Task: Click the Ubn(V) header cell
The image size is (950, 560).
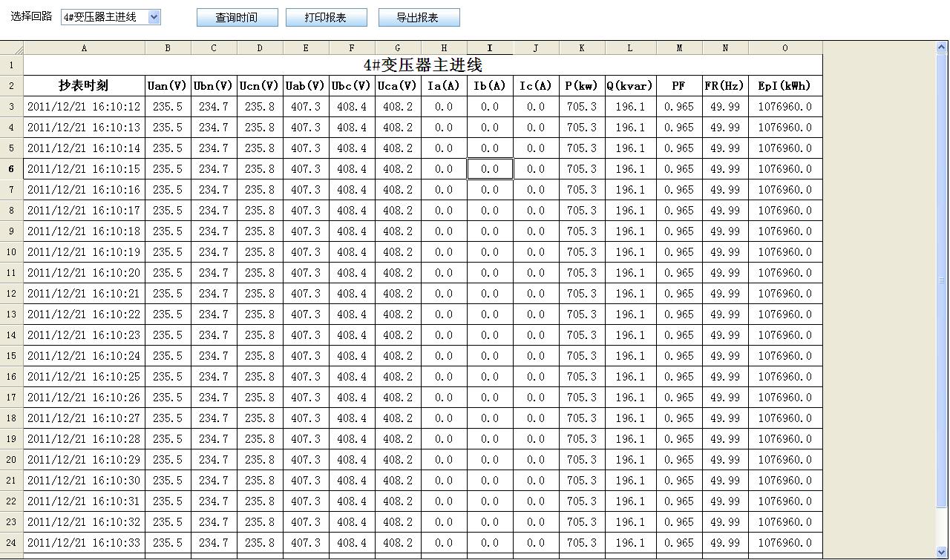Action: click(214, 86)
